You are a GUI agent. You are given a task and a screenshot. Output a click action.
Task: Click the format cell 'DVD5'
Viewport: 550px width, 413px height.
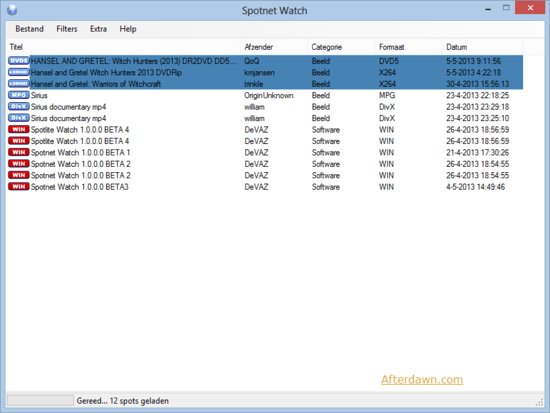click(389, 61)
